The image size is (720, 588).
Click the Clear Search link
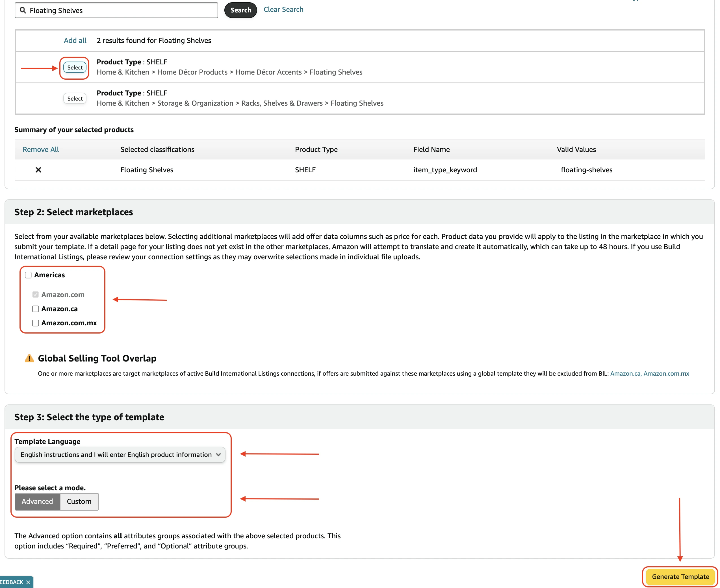(x=283, y=10)
